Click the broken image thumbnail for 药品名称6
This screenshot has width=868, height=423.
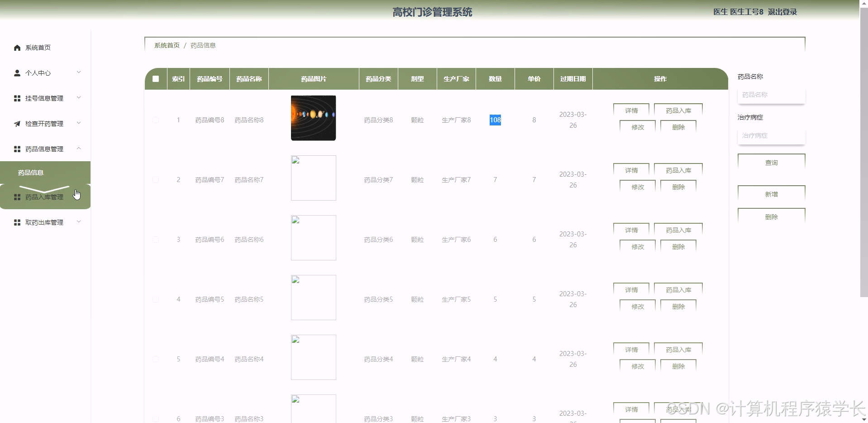[x=314, y=238]
